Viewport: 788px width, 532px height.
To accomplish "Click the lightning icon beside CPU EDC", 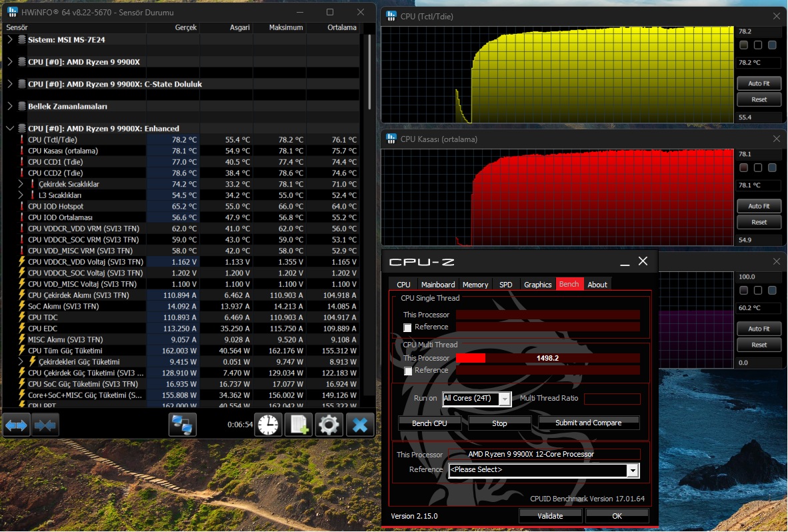I will [21, 328].
